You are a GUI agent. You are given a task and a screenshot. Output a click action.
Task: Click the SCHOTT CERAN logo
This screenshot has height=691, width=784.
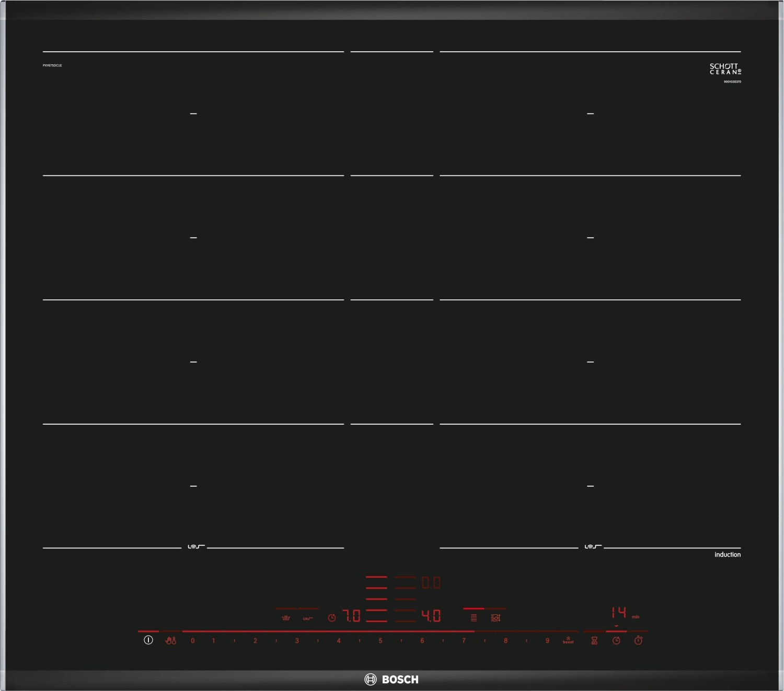pos(725,69)
